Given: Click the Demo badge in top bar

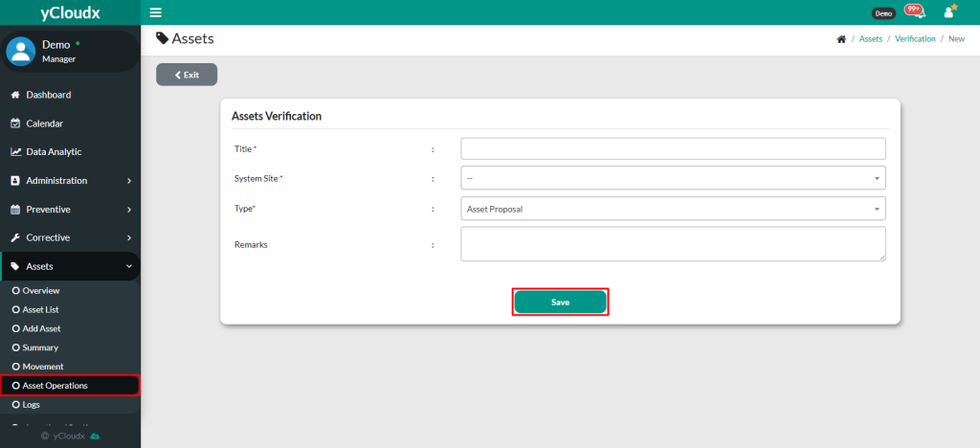Looking at the screenshot, I should click(882, 13).
